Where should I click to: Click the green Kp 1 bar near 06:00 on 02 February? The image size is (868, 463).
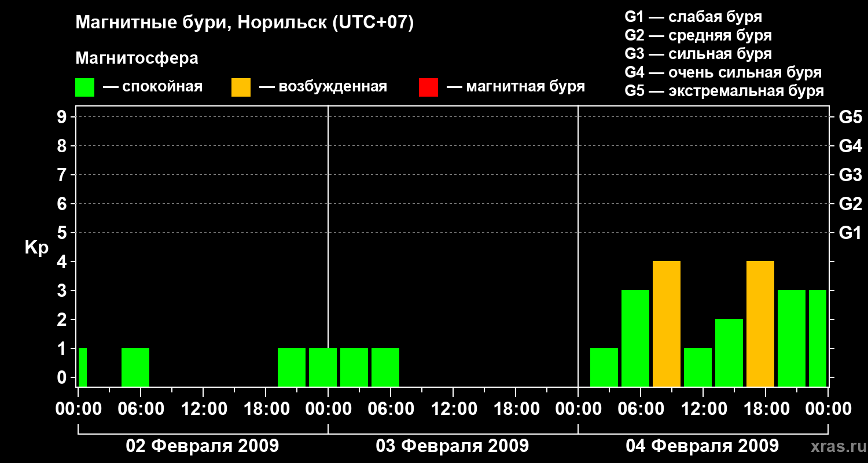tap(135, 367)
